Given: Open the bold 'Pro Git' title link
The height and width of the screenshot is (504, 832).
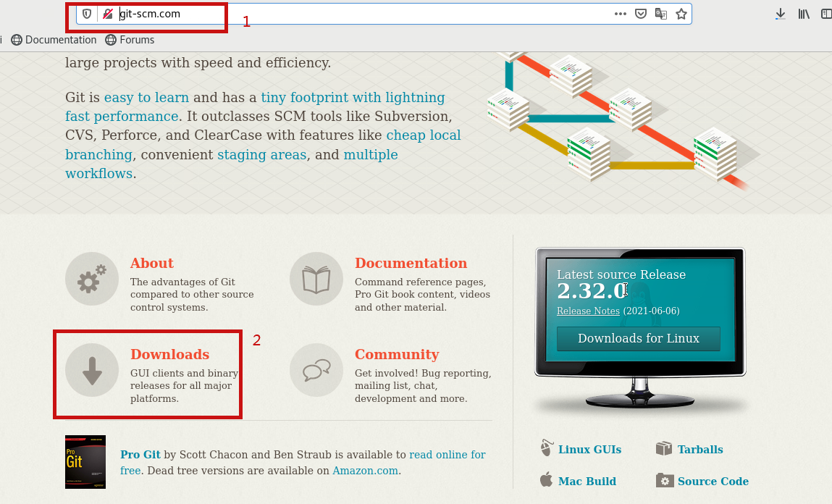Looking at the screenshot, I should click(x=140, y=455).
